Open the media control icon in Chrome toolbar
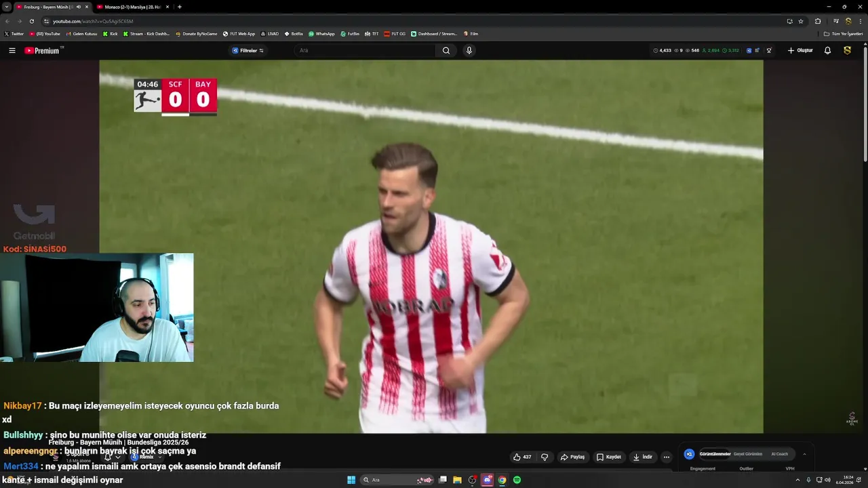Image resolution: width=868 pixels, height=488 pixels. pyautogui.click(x=836, y=21)
